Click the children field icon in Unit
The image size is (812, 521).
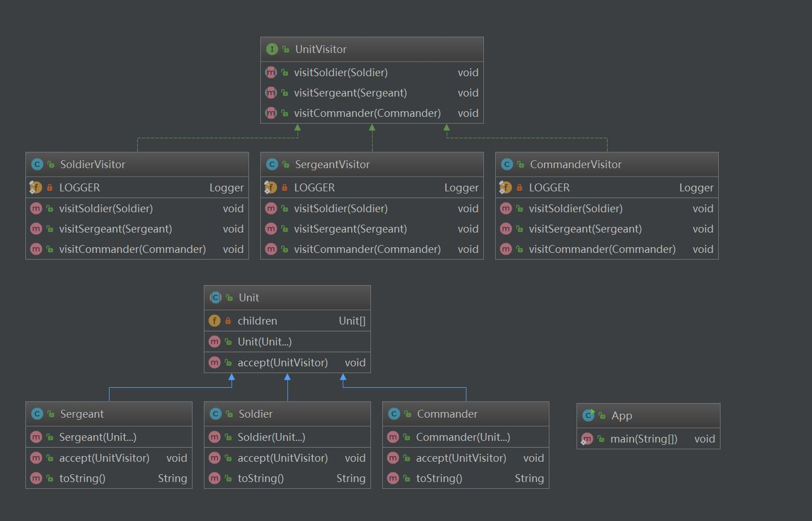(x=214, y=321)
